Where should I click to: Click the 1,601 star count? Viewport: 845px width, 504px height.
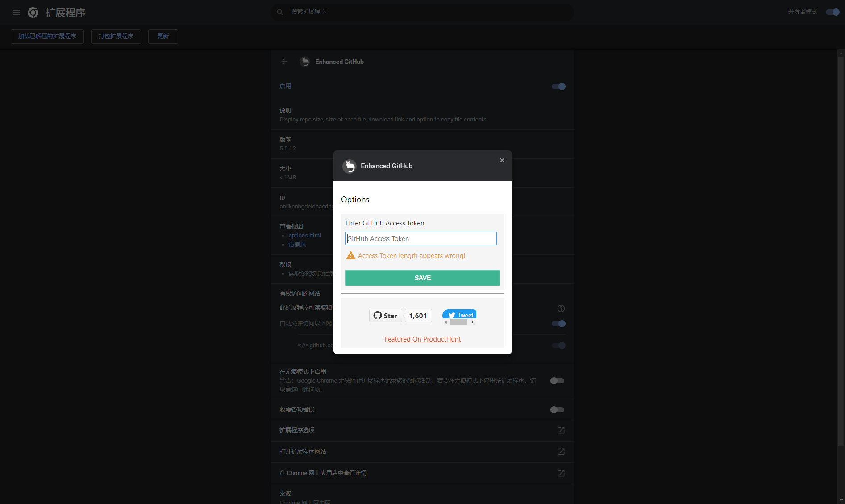pyautogui.click(x=418, y=316)
